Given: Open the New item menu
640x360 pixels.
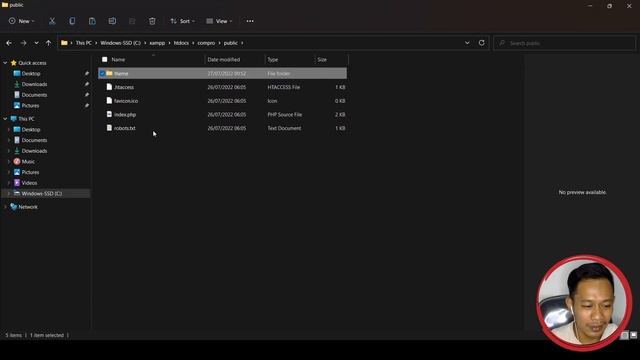Looking at the screenshot, I should click(22, 21).
